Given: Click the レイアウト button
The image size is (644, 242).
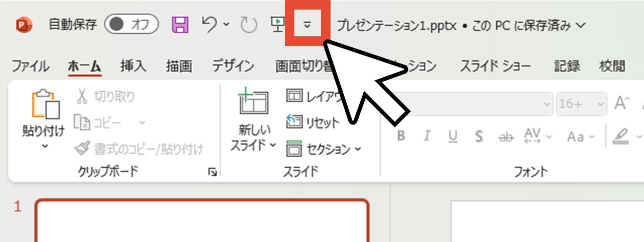Looking at the screenshot, I should click(314, 96).
